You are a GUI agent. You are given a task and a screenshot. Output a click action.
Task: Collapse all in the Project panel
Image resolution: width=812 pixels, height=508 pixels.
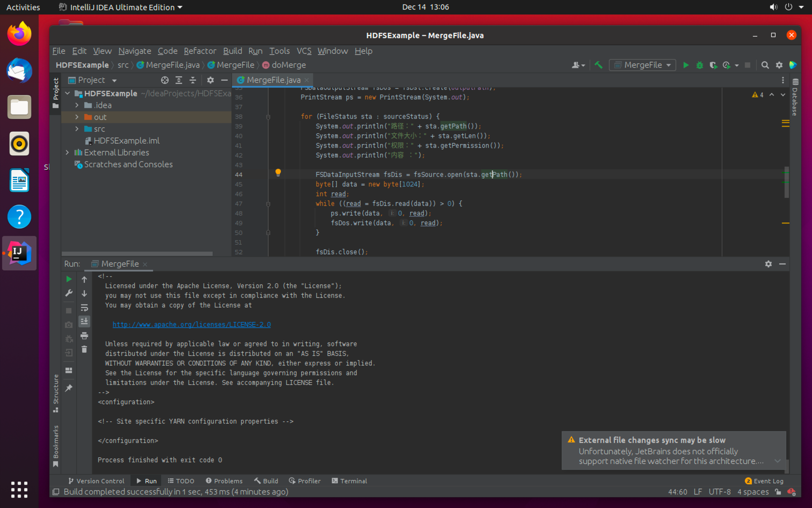193,80
